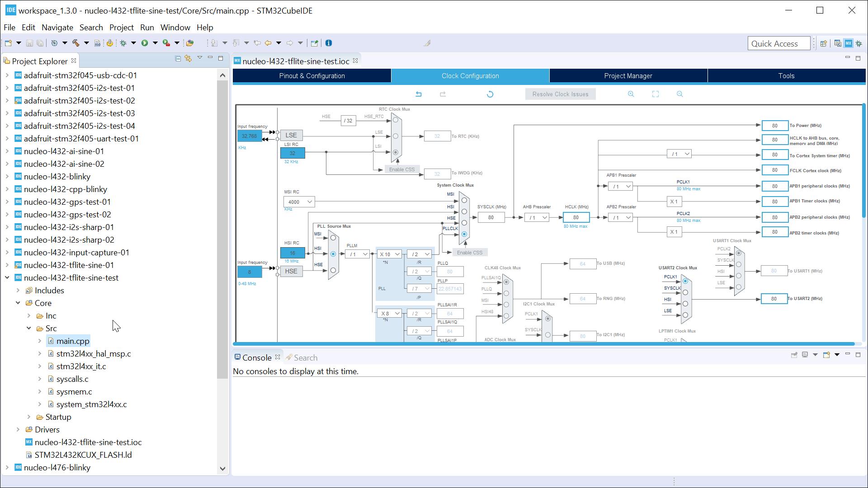Open the AHB Prescaler dropdown
868x488 pixels.
point(537,218)
